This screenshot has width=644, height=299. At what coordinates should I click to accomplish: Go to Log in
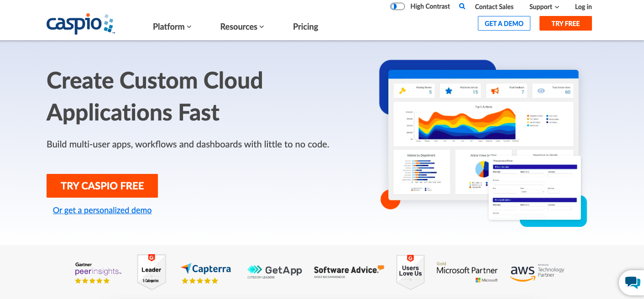tap(583, 6)
